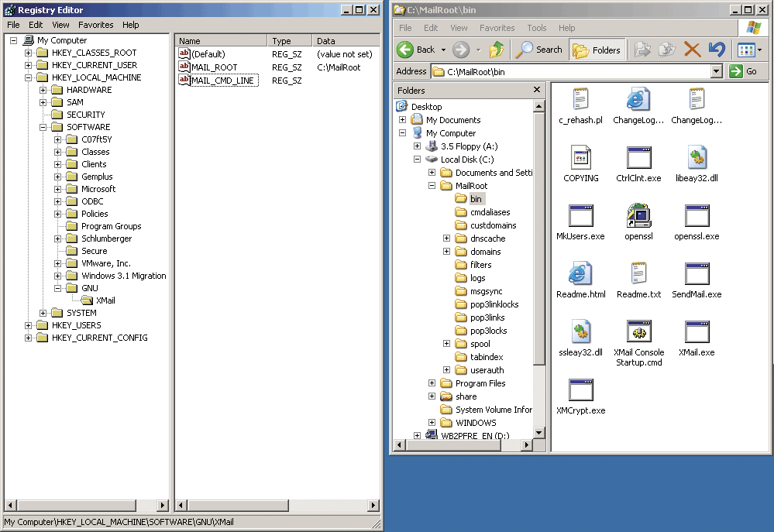Open Registry Editor Edit menu
This screenshot has height=532, width=774.
(x=36, y=25)
